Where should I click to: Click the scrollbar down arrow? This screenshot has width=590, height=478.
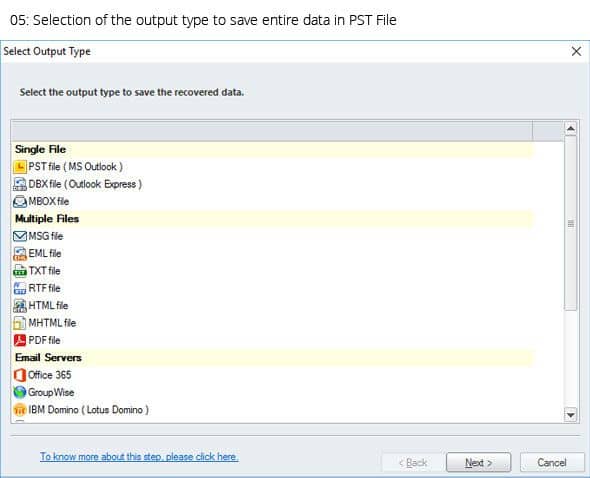pos(570,415)
